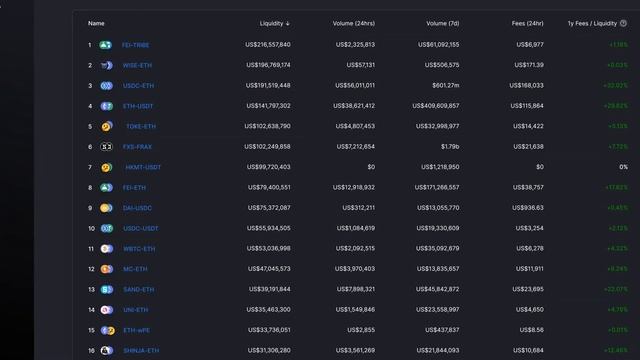
Task: Sort by the Fees (24hr) column header
Action: click(527, 23)
